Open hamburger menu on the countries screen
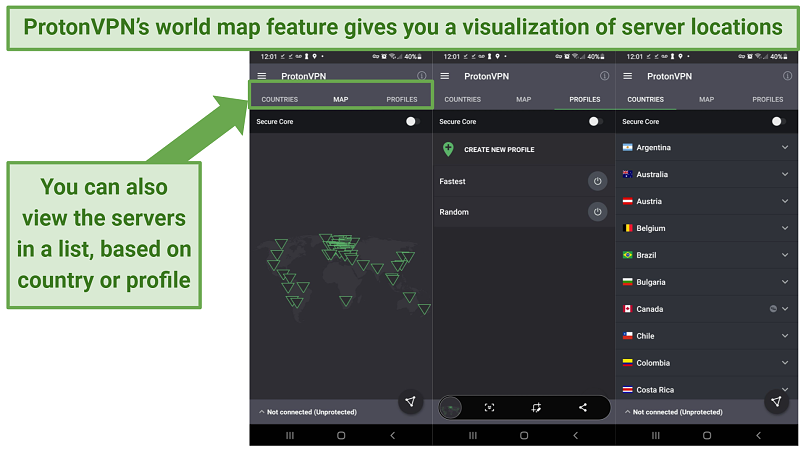This screenshot has height=453, width=806. [x=628, y=76]
